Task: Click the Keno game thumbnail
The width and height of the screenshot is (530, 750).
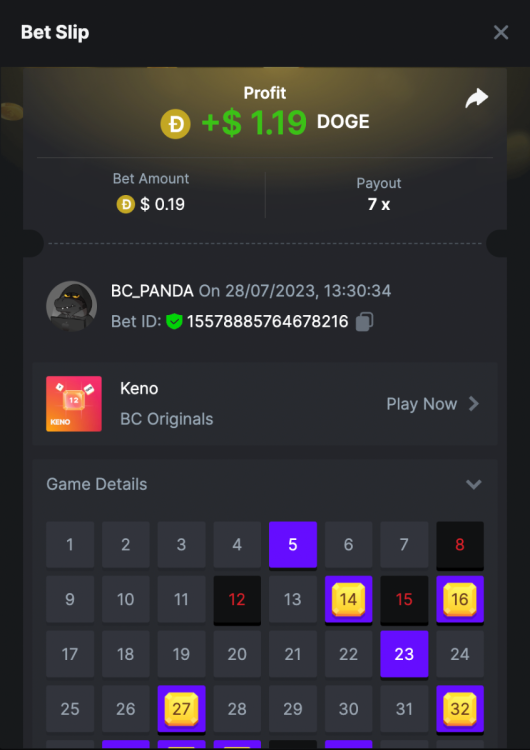Action: pos(74,404)
